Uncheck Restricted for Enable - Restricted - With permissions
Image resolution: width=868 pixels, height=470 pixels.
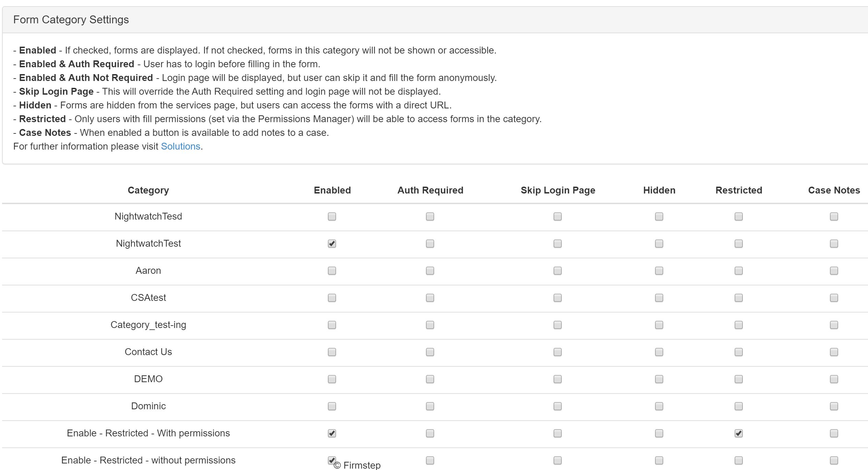coord(738,433)
